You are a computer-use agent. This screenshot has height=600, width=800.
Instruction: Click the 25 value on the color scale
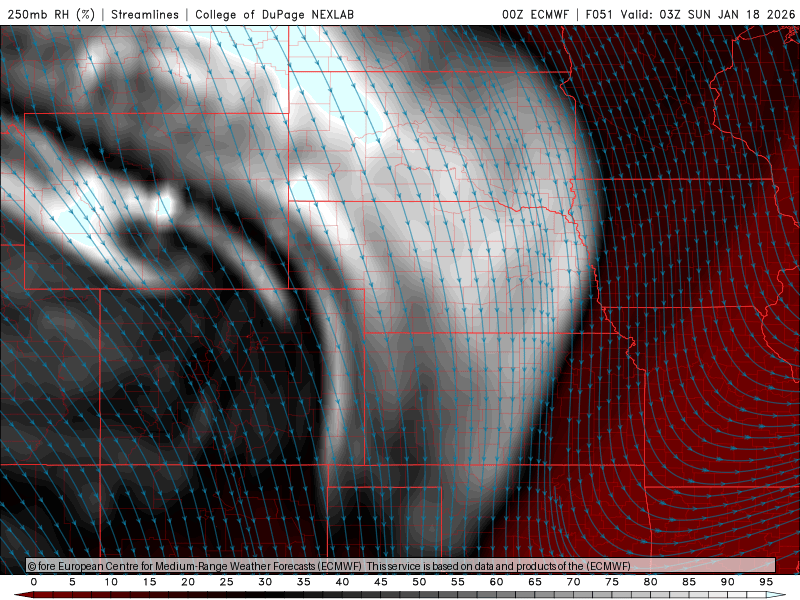(227, 582)
